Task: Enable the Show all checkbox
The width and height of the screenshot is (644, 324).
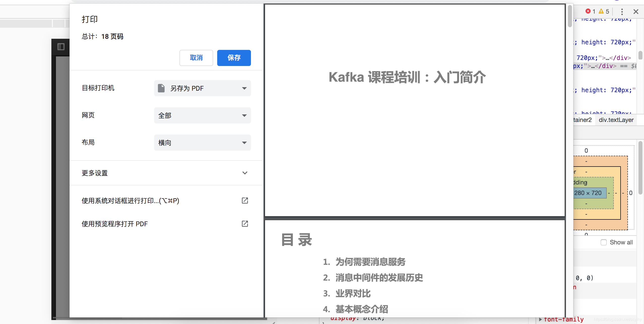Action: point(603,242)
